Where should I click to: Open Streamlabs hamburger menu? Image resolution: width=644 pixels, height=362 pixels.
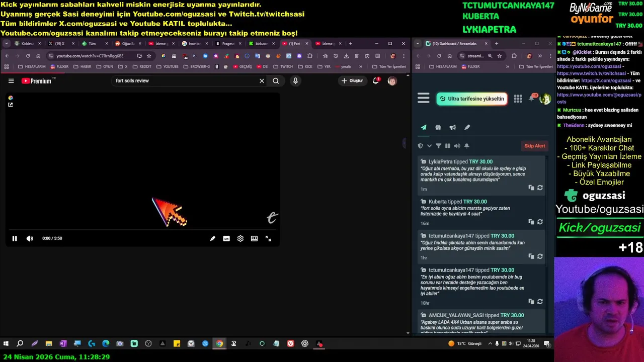pos(424,99)
